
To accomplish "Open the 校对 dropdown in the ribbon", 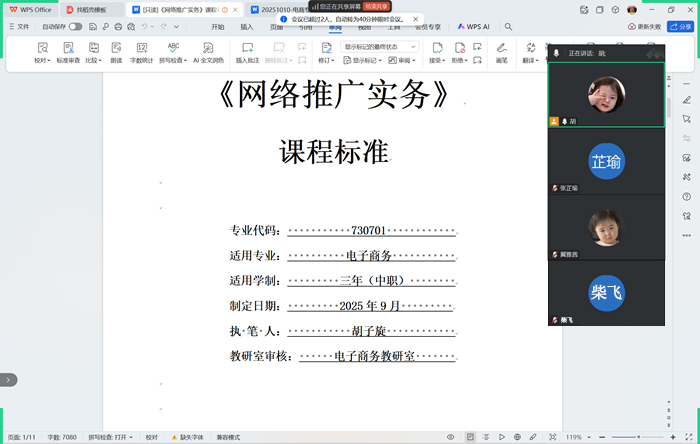I will (42, 52).
